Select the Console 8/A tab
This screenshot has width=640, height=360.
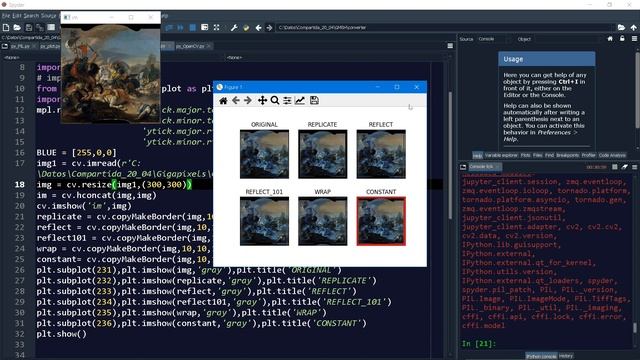[x=486, y=167]
